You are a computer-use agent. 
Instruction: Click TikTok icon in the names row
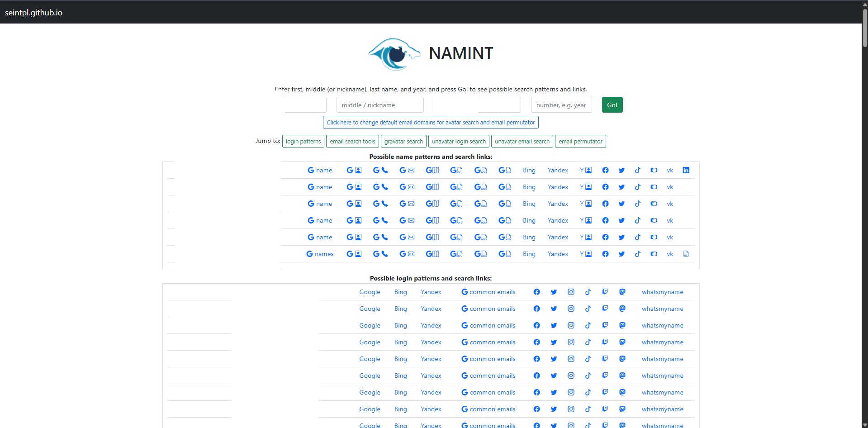[638, 254]
